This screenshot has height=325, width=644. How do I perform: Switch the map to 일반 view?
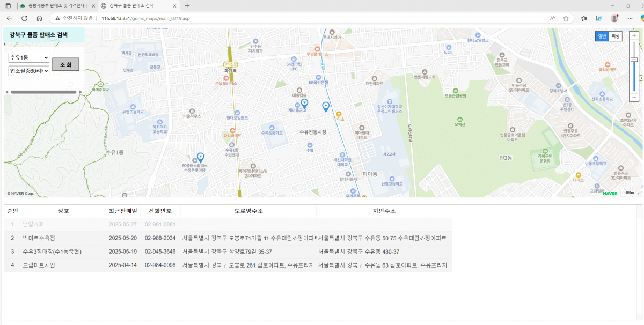(x=602, y=36)
